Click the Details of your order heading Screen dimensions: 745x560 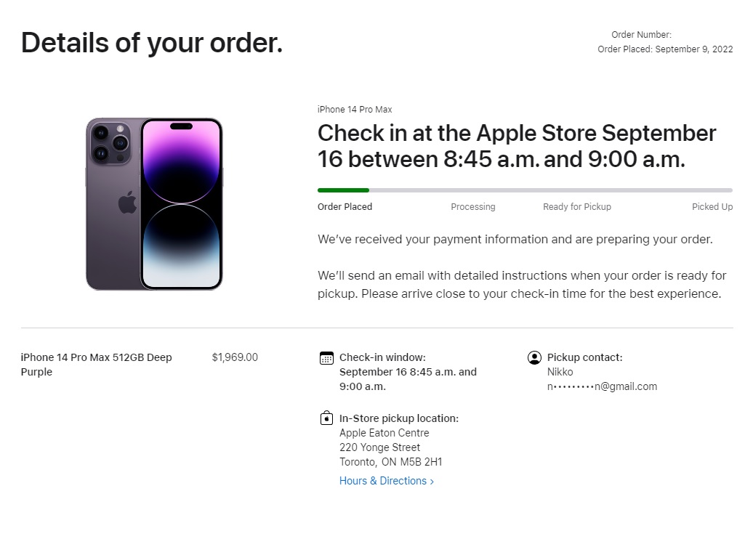click(151, 43)
